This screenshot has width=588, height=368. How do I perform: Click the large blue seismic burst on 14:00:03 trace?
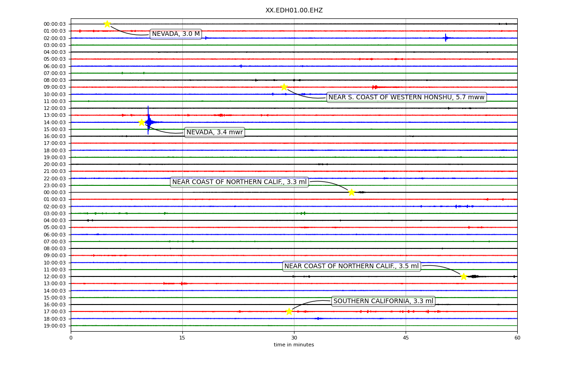pos(148,121)
